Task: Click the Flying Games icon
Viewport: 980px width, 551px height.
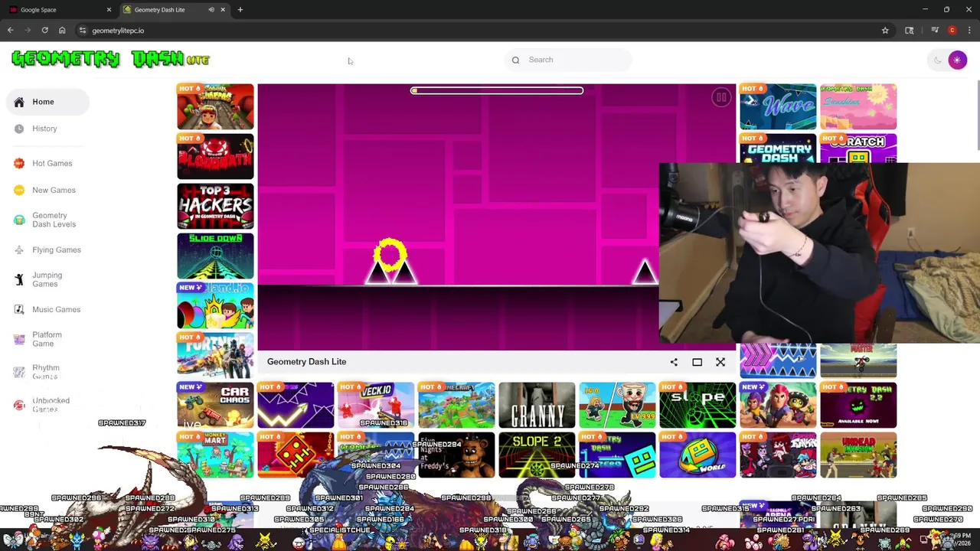Action: (19, 249)
